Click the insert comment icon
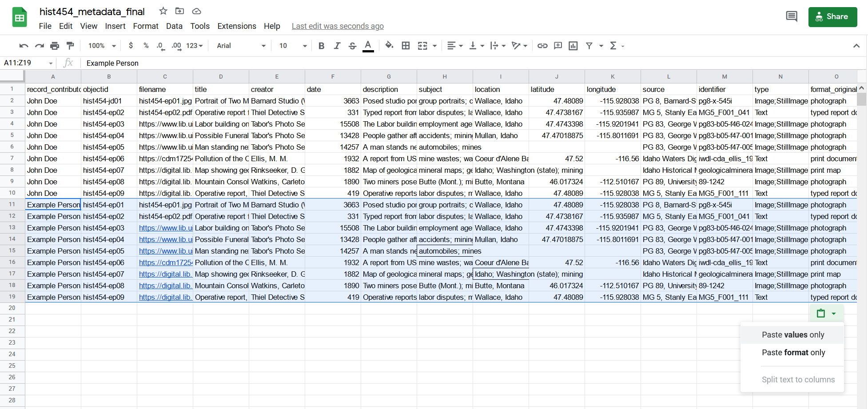This screenshot has width=868, height=409. 558,46
